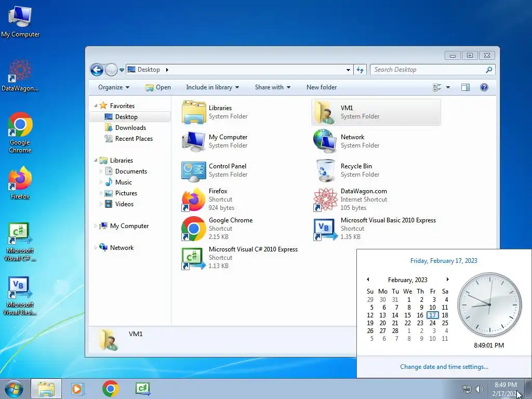Open the Include in library dropdown
The height and width of the screenshot is (399, 532).
212,87
